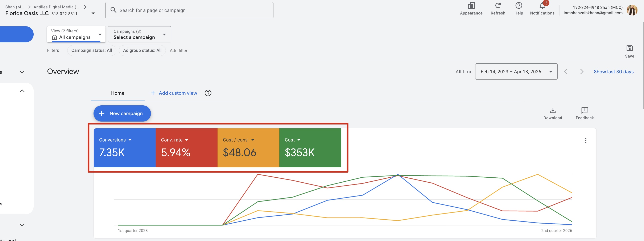Change the Cost metric dropdown
The image size is (644, 241).
pyautogui.click(x=293, y=140)
